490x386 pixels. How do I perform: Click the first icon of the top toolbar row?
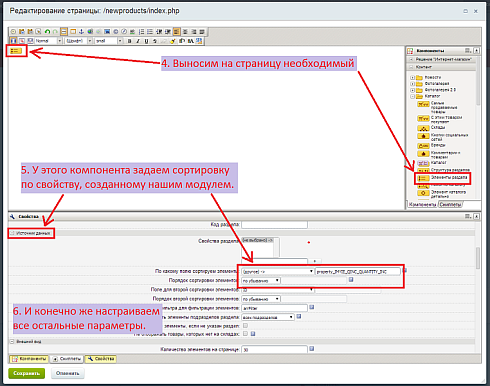[13, 32]
